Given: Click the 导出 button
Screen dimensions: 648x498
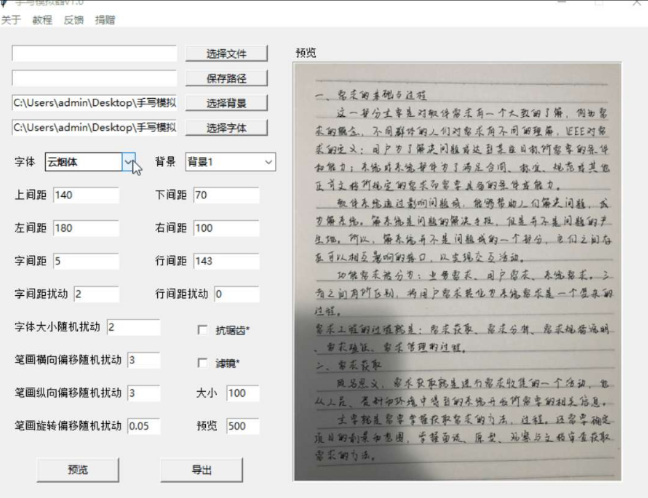Looking at the screenshot, I should pos(201,469).
